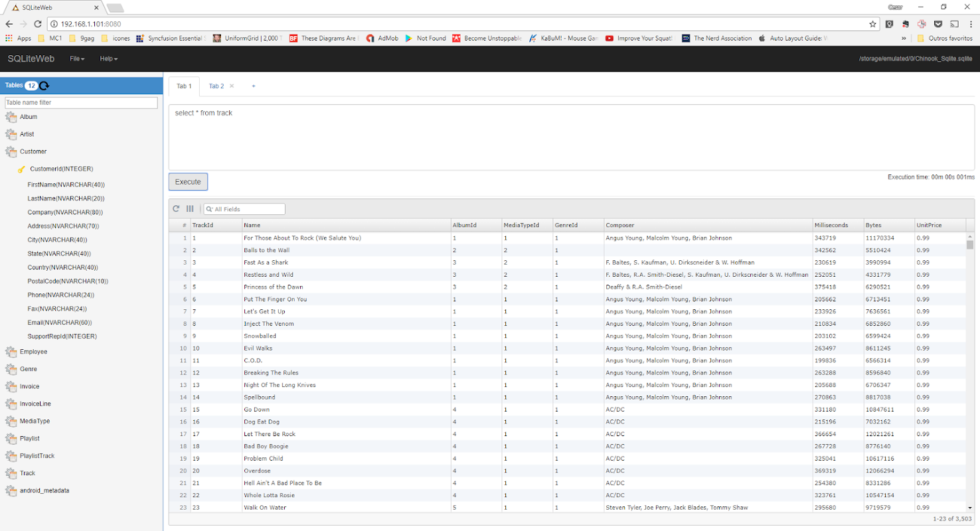Bookmark this page with star icon

(x=872, y=24)
